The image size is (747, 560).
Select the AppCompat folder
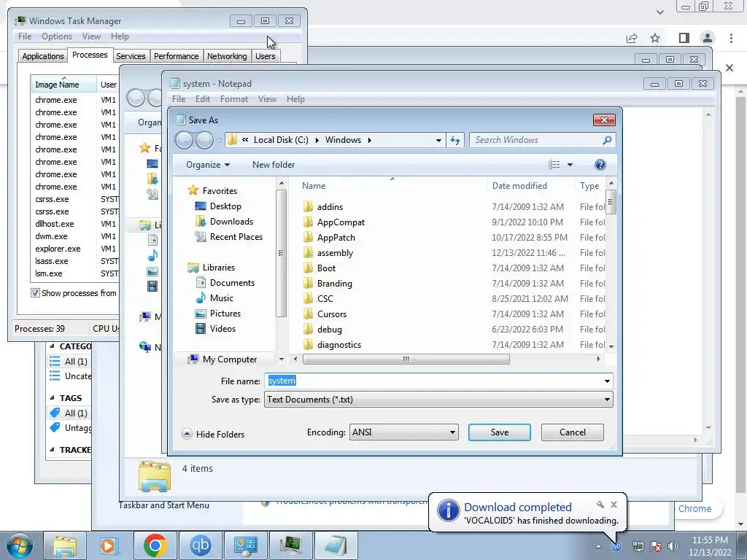pos(341,222)
